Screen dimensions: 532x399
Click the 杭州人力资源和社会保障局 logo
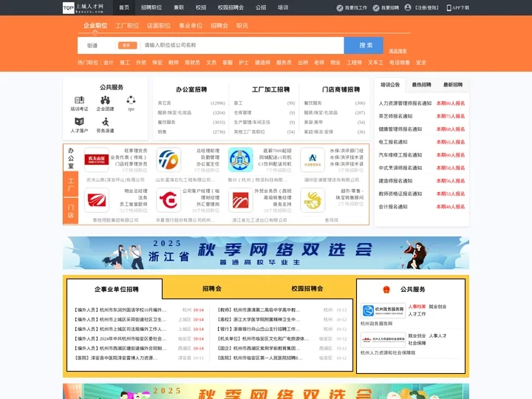point(383,339)
